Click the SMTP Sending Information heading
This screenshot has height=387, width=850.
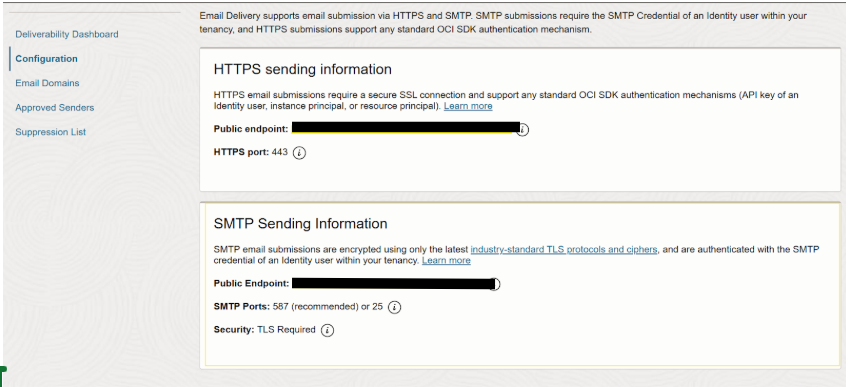300,223
